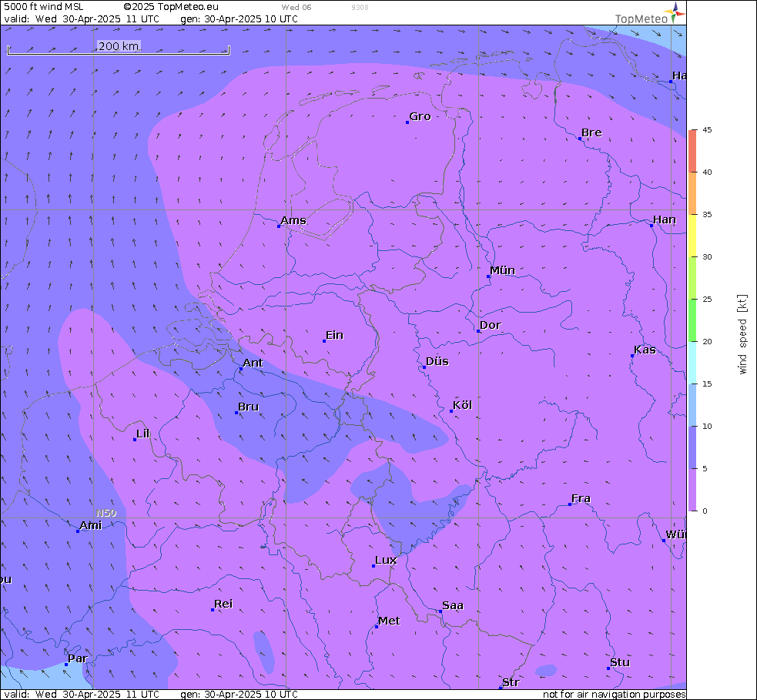
Task: Click the Eindhoven label 'Ein'
Action: click(334, 335)
